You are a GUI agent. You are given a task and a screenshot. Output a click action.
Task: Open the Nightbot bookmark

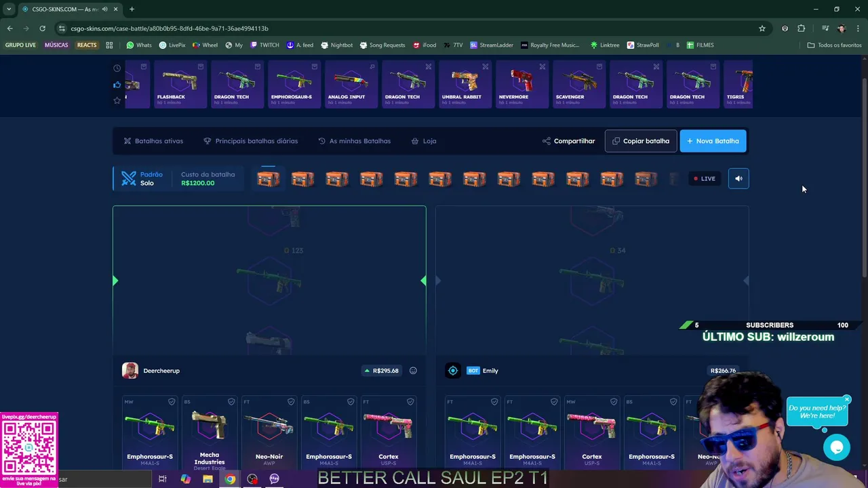336,45
